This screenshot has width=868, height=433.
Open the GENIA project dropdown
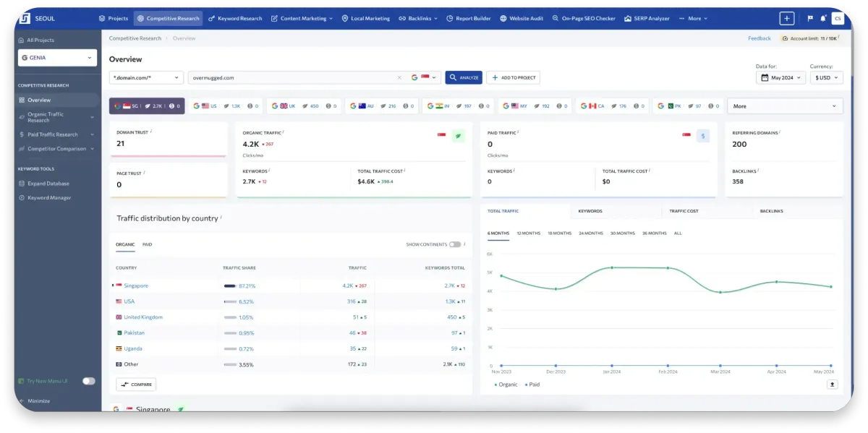pyautogui.click(x=58, y=57)
